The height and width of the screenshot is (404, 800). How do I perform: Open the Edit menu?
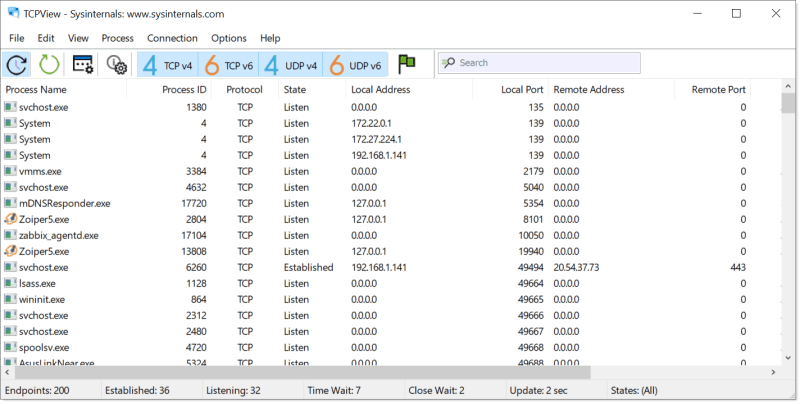45,38
